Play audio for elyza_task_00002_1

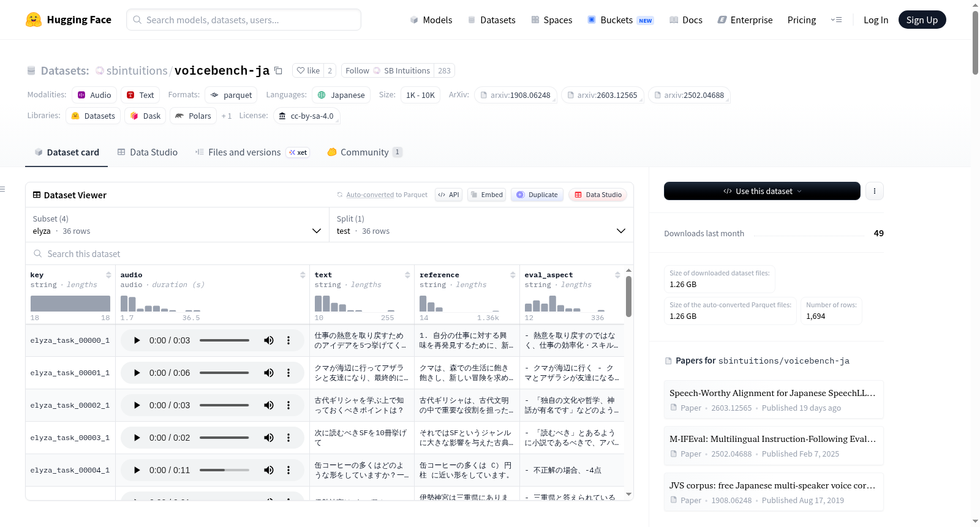click(x=137, y=405)
